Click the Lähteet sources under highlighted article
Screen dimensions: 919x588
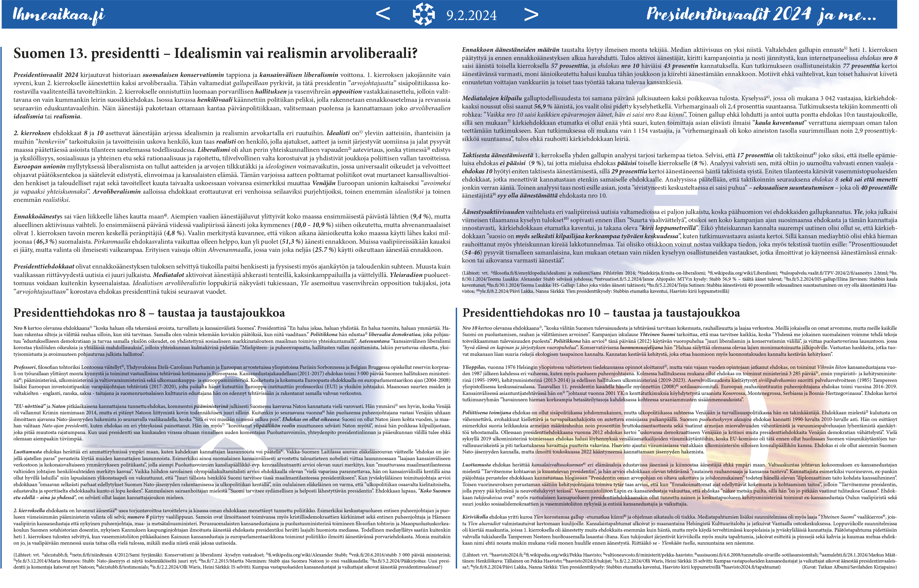click(x=679, y=282)
